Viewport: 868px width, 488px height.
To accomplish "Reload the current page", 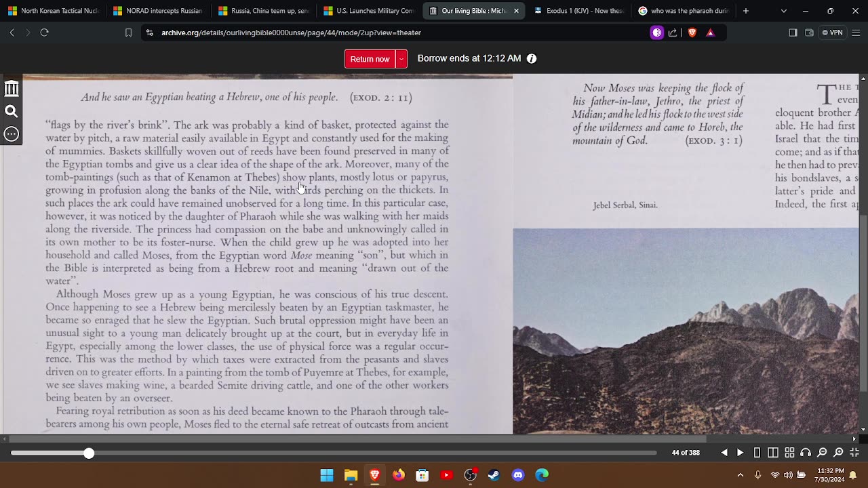I will tap(44, 33).
